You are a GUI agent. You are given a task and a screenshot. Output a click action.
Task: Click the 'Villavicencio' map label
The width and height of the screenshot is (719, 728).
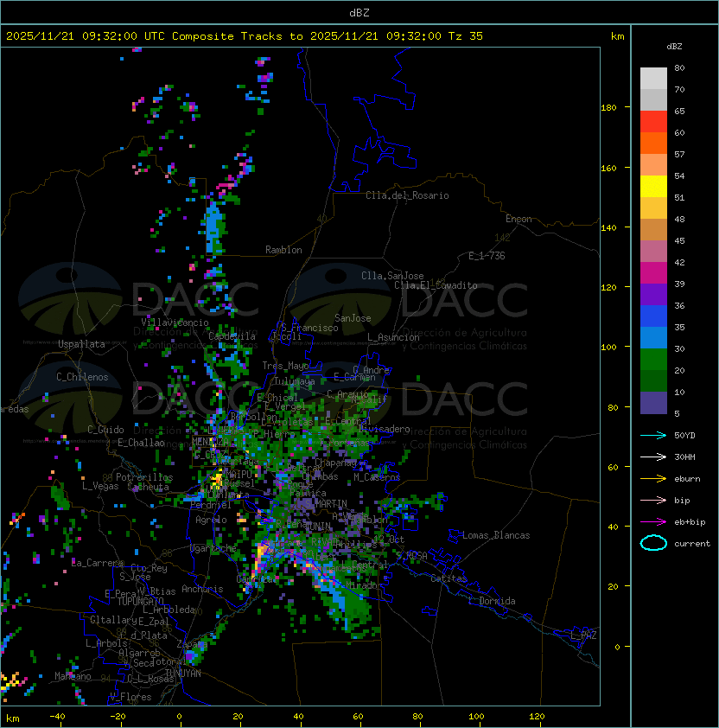click(x=175, y=322)
